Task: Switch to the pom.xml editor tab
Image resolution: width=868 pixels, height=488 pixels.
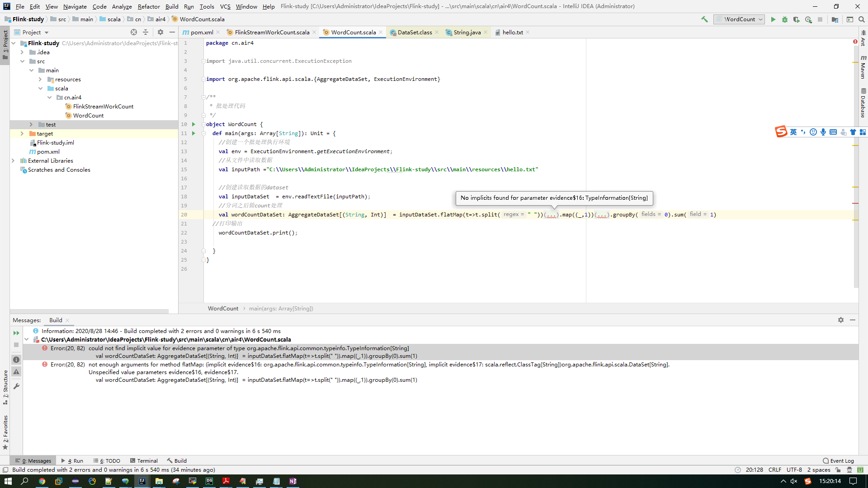Action: (x=201, y=32)
